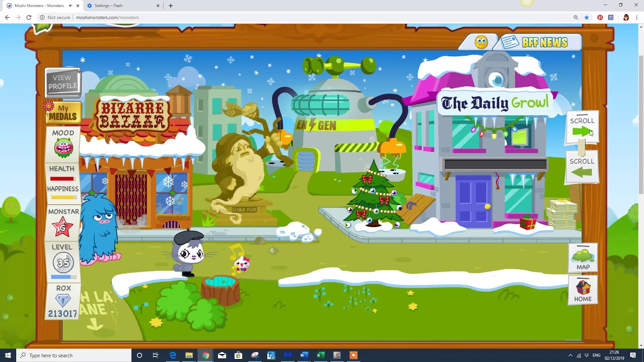Screen dimensions: 644x362
Task: Open the Pinterest extension
Action: (600, 18)
